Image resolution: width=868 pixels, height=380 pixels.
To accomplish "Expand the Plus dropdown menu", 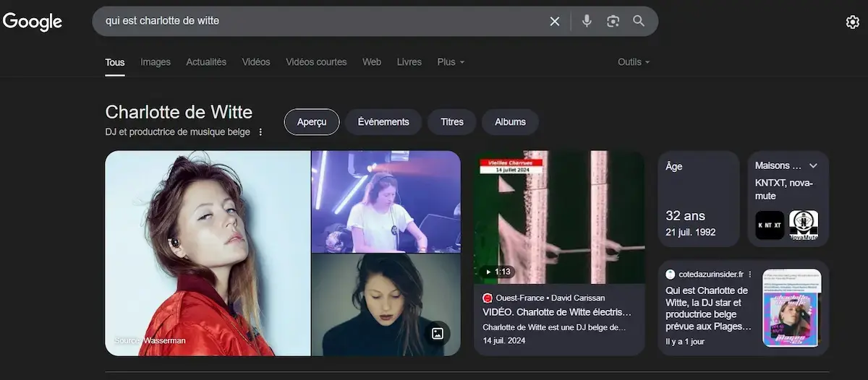I will coord(451,62).
